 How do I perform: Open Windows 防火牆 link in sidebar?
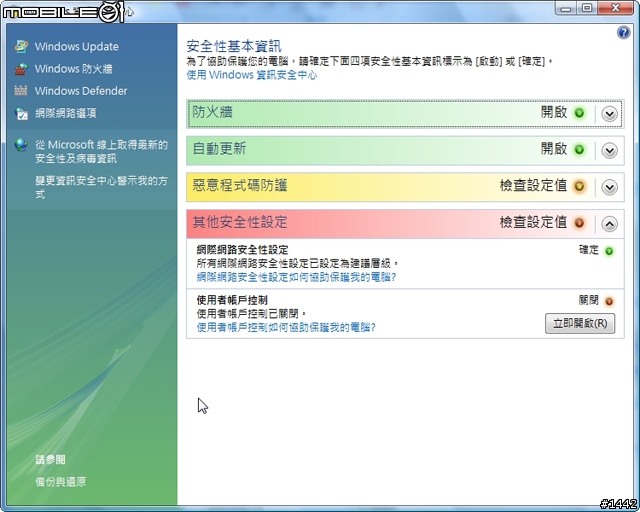coord(73,69)
